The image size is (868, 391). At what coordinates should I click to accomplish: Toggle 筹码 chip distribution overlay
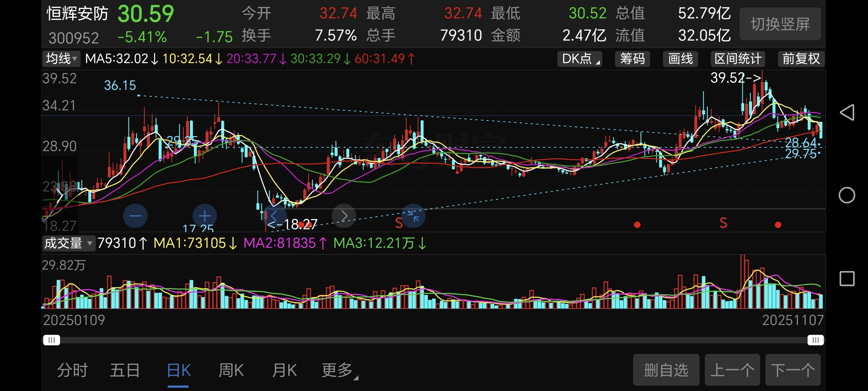coord(632,59)
